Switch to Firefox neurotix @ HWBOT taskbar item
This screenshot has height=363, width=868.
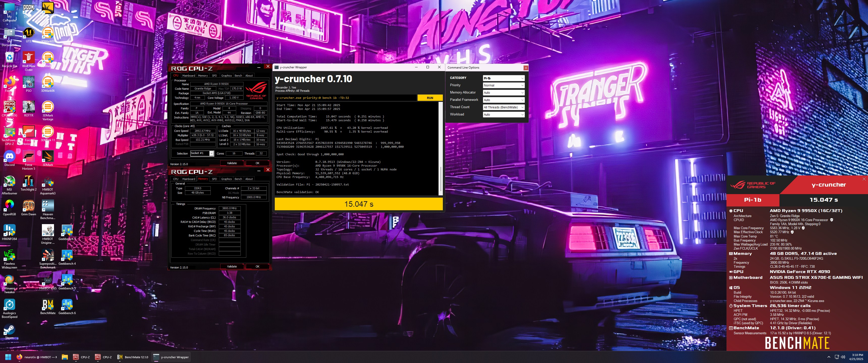click(x=37, y=357)
